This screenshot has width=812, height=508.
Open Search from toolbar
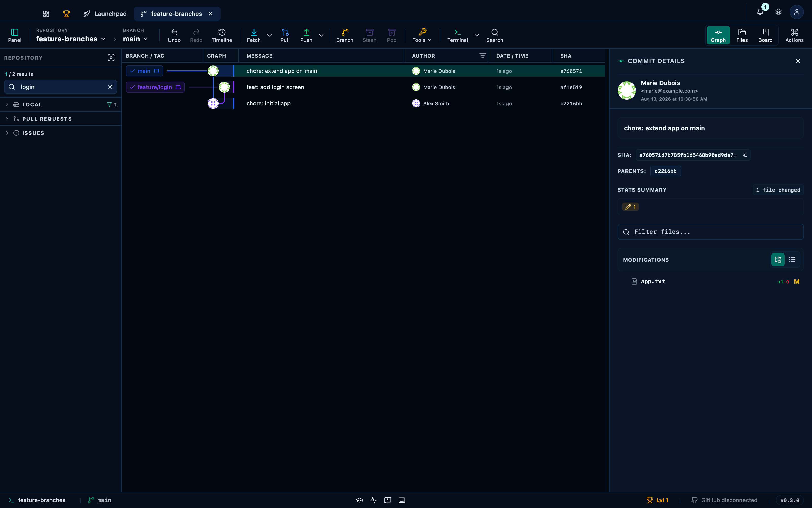click(495, 35)
